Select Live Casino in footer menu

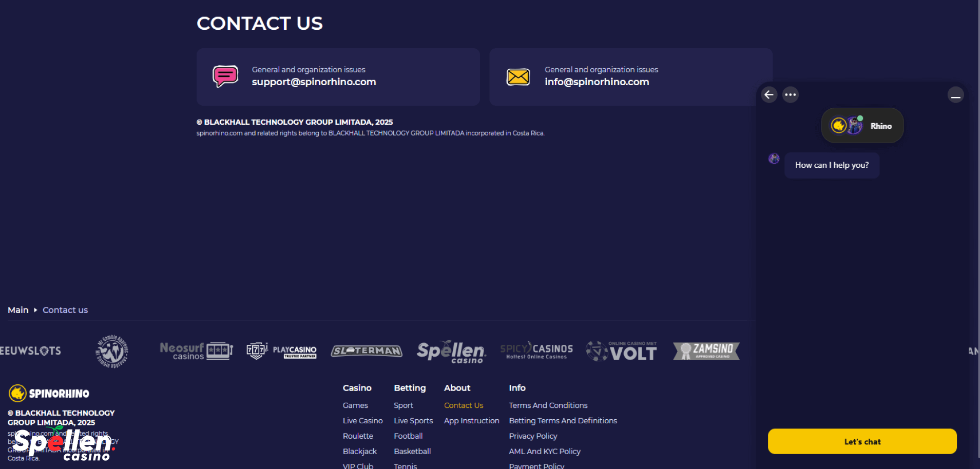coord(362,421)
